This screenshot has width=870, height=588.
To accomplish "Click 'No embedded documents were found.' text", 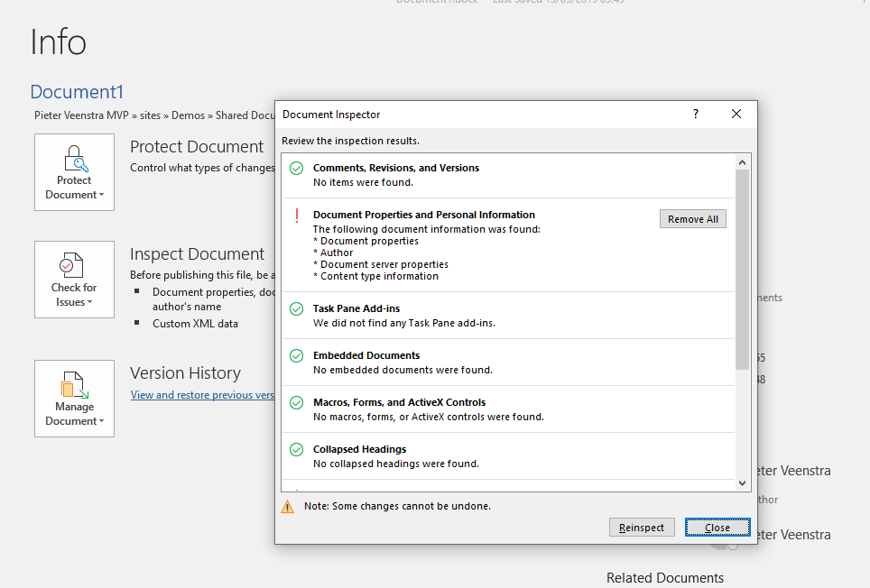I will click(403, 370).
